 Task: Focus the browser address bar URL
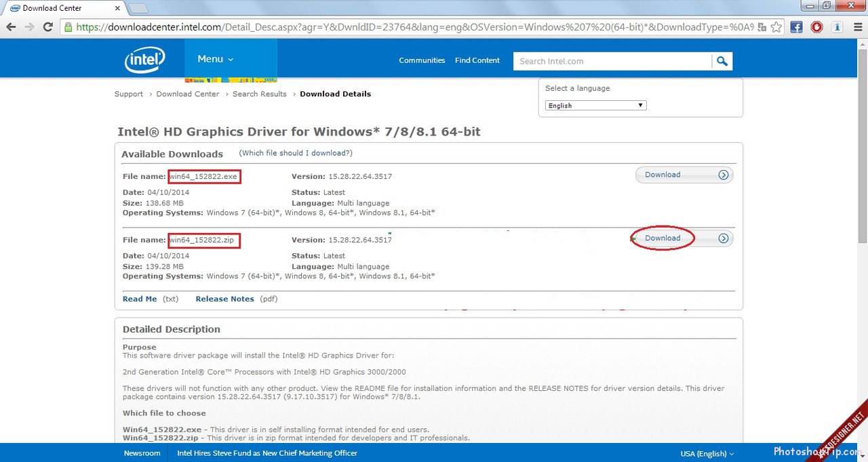click(414, 27)
